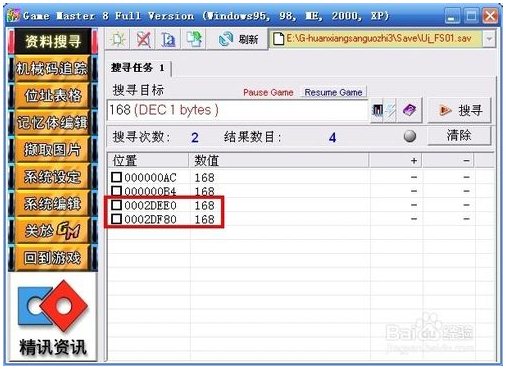
Task: Click the plus column header
Action: pyautogui.click(x=396, y=161)
